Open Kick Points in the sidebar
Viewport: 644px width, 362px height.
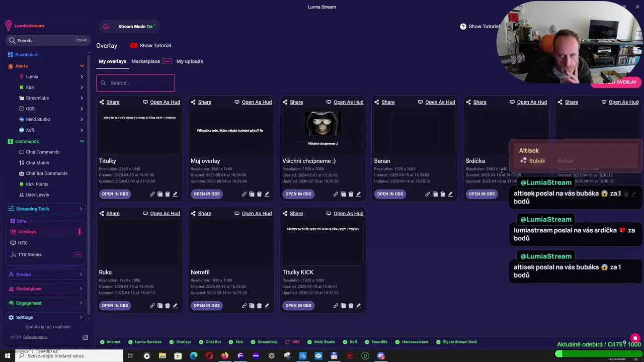pyautogui.click(x=37, y=185)
